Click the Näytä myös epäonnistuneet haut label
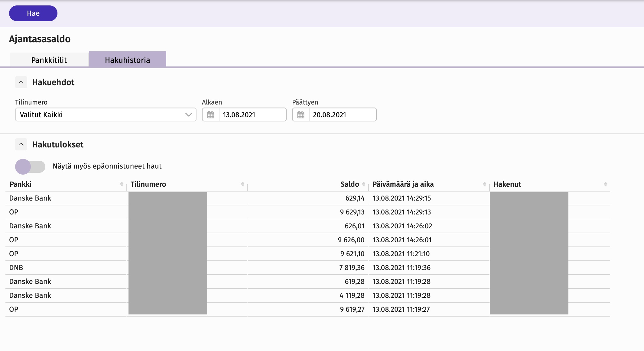This screenshot has height=351, width=644. [x=107, y=166]
